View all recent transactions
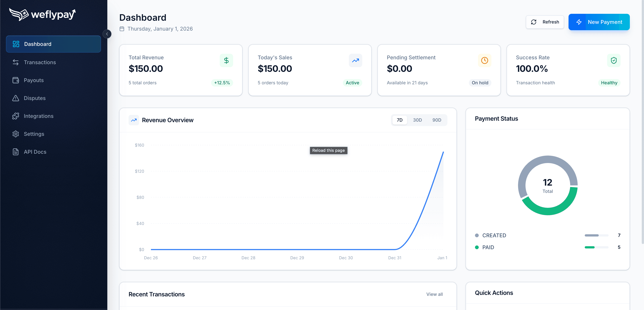The image size is (644, 310). (435, 294)
